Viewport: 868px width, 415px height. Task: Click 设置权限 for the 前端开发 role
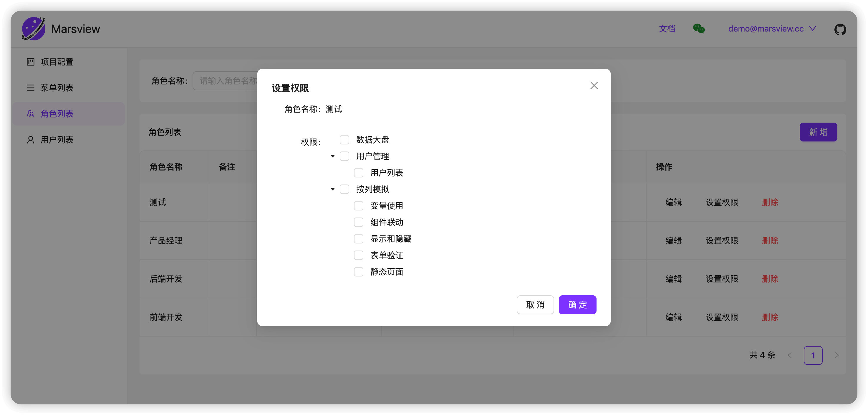[x=722, y=317]
